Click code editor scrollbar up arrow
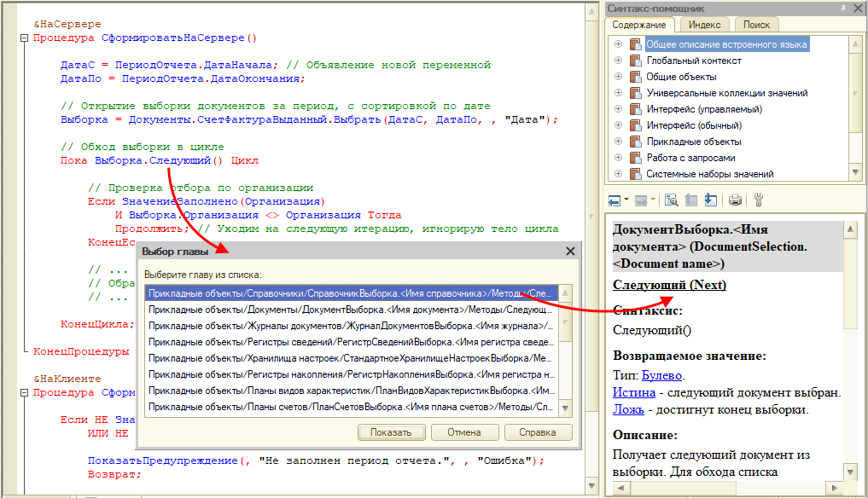868x498 pixels. click(x=591, y=10)
